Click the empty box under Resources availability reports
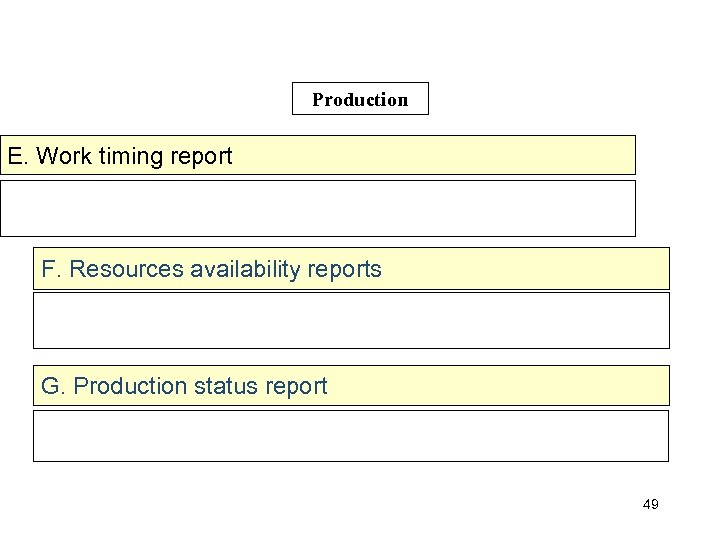This screenshot has height=540, width=720. click(351, 320)
